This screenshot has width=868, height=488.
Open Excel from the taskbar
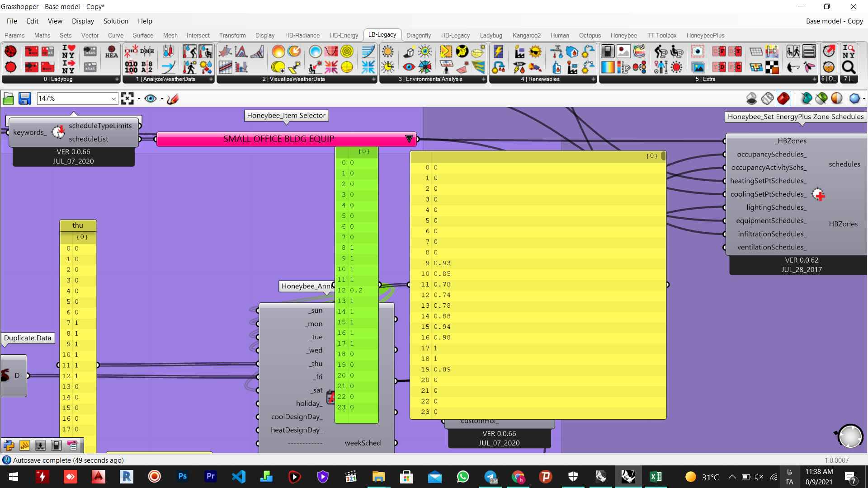656,477
